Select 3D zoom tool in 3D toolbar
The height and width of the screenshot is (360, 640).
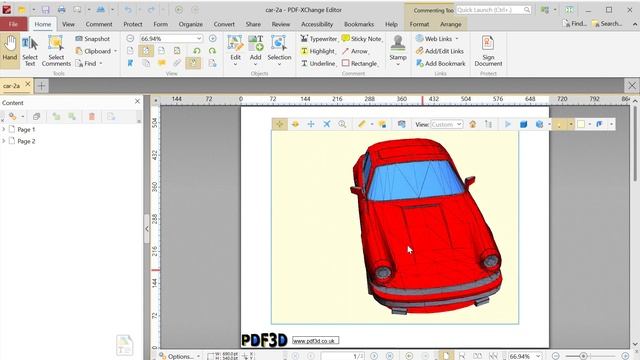pos(342,124)
